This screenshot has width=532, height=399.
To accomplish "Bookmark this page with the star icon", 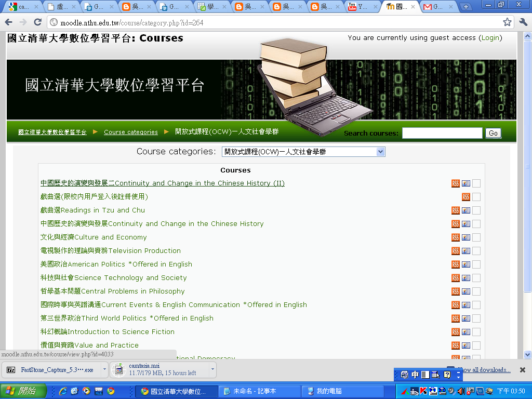I will coord(507,22).
